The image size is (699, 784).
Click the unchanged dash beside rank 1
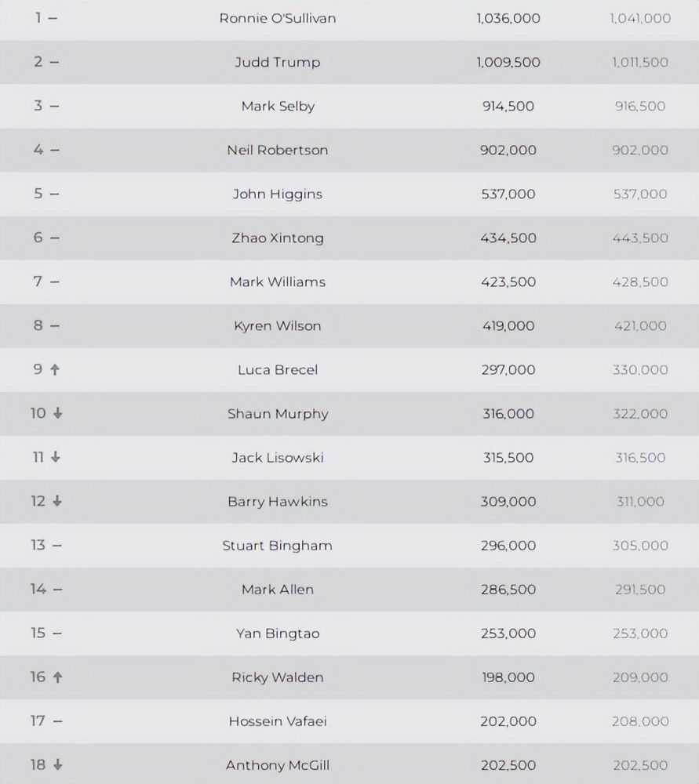click(53, 18)
